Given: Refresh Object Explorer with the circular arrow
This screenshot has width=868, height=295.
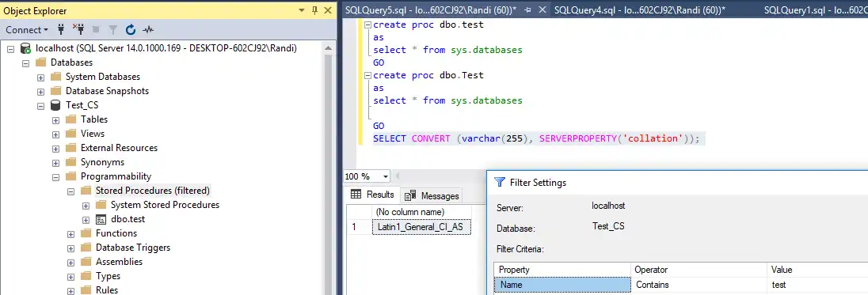Looking at the screenshot, I should pyautogui.click(x=131, y=30).
